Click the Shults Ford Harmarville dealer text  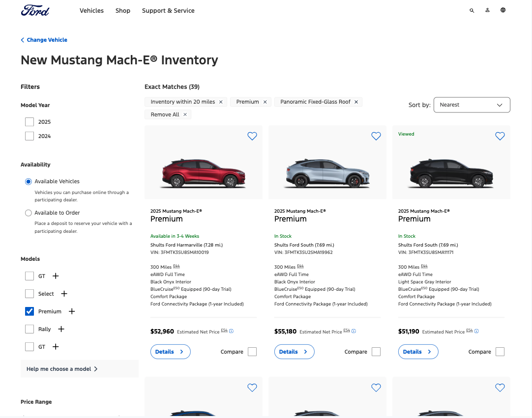tap(187, 245)
